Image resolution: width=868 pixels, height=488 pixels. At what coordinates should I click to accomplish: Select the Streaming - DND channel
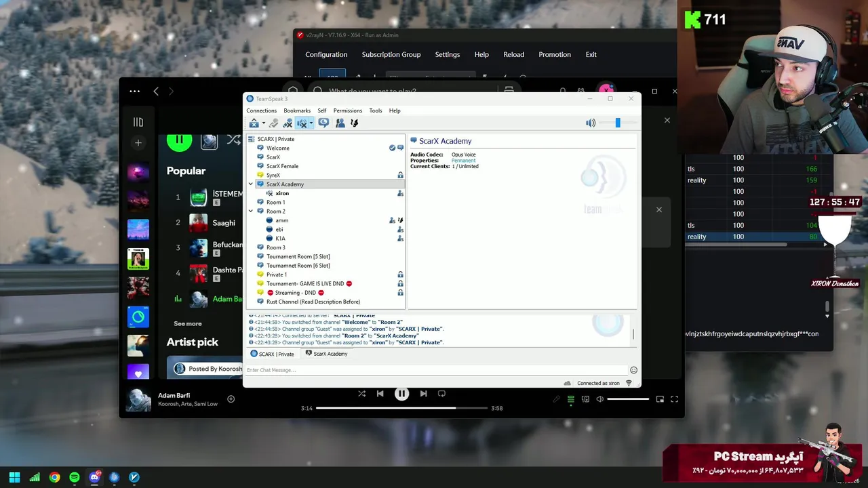296,293
